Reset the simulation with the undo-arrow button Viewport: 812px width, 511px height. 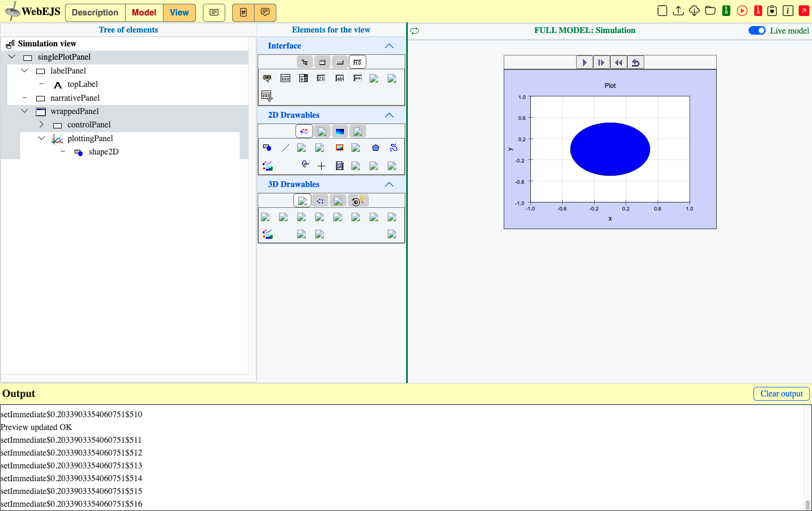pyautogui.click(x=636, y=62)
